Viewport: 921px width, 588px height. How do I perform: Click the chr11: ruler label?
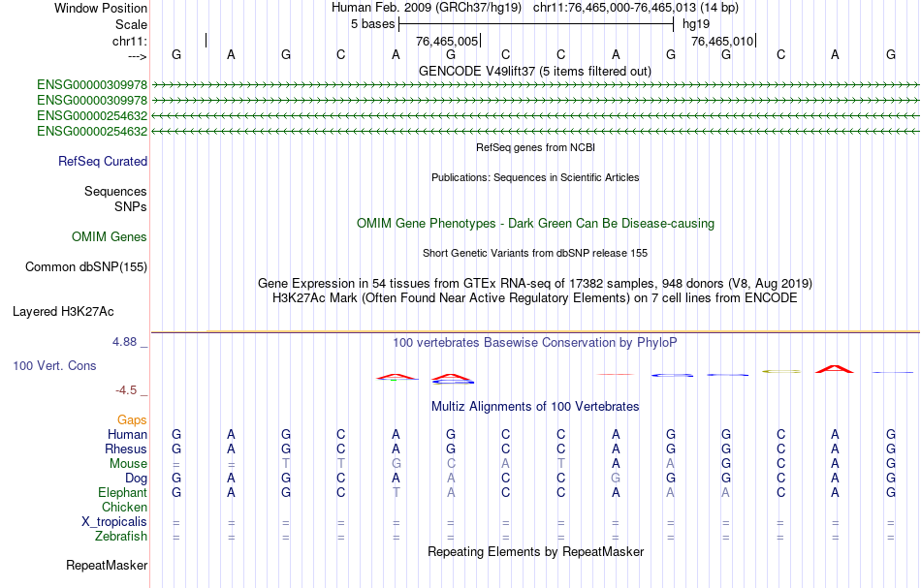pyautogui.click(x=129, y=41)
